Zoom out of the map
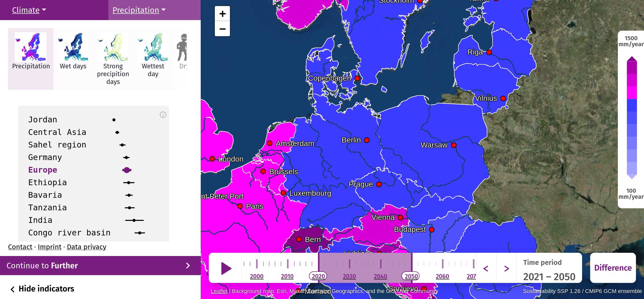The image size is (644, 299). point(222,29)
